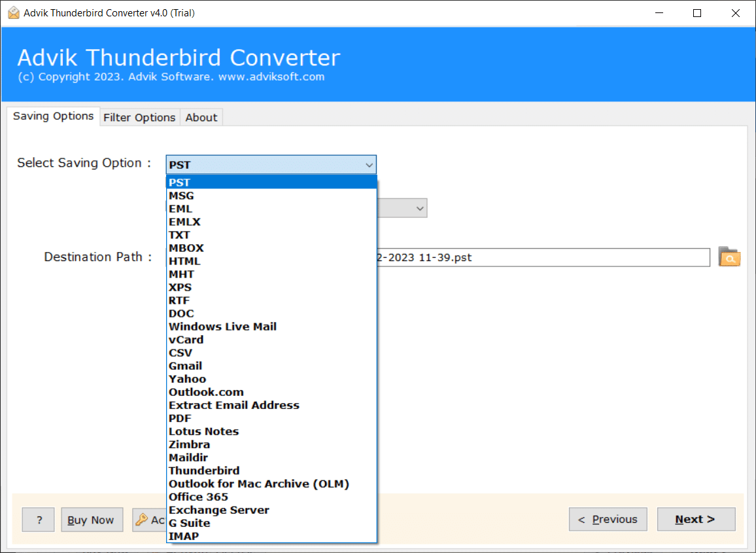Image resolution: width=756 pixels, height=553 pixels.
Task: Open the destination folder browse icon
Action: (x=729, y=257)
